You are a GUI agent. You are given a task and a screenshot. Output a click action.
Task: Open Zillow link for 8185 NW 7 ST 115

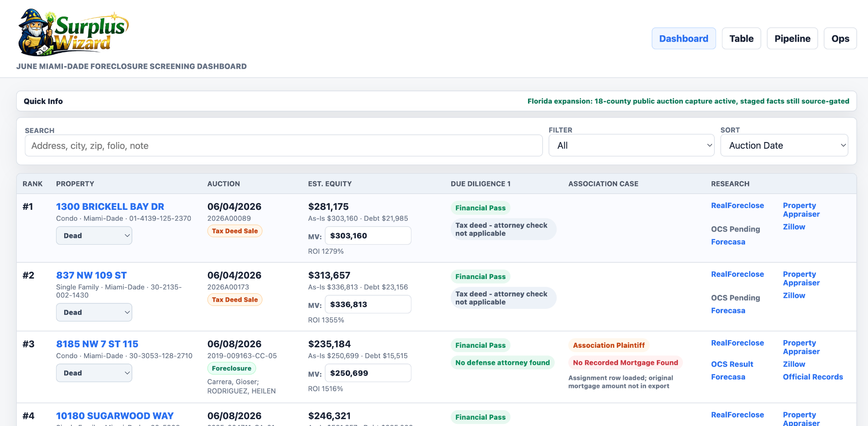(x=794, y=364)
